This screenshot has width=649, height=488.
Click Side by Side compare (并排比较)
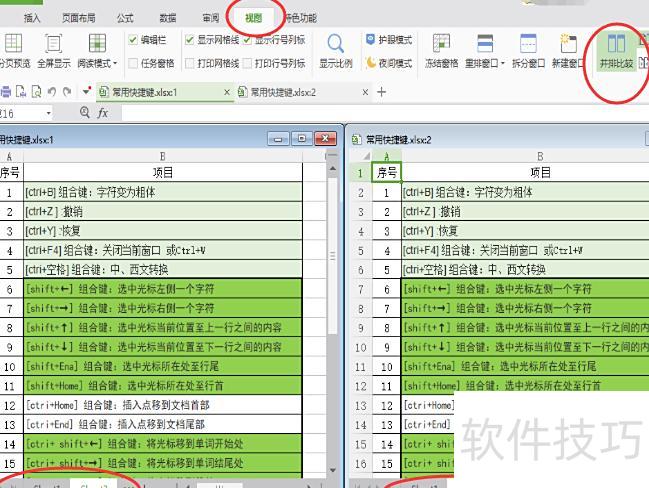(616, 50)
